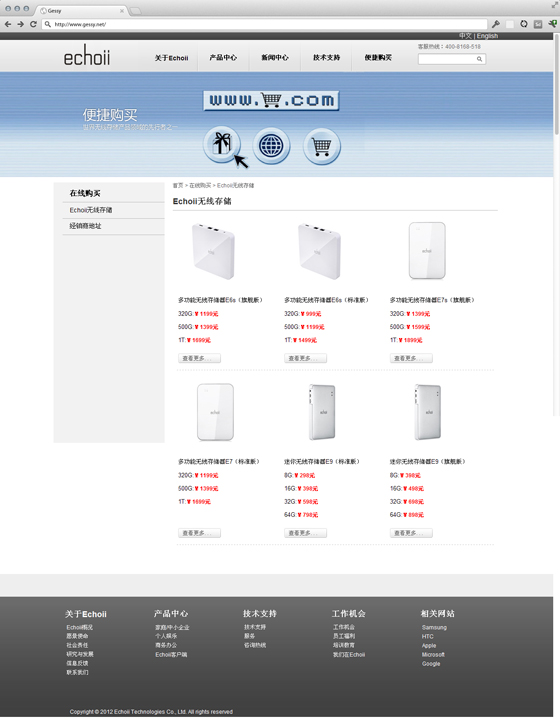Click the page vertical scrollbar

556,83
